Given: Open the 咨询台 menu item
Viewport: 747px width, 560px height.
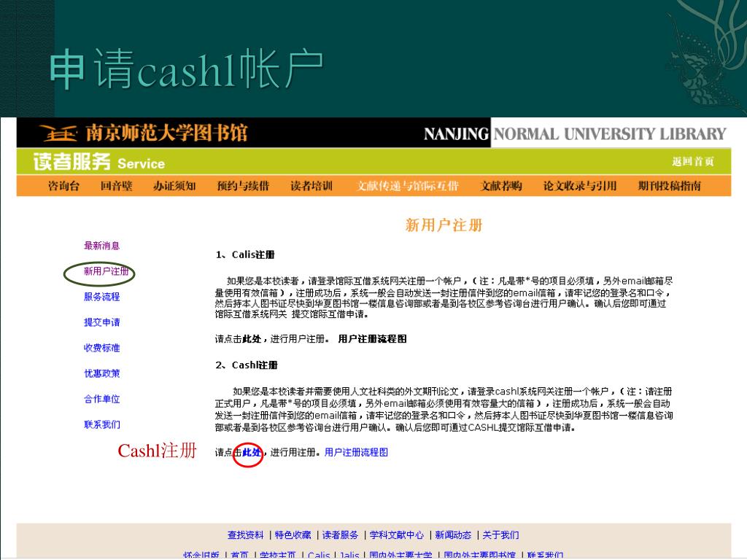Looking at the screenshot, I should pos(63,186).
